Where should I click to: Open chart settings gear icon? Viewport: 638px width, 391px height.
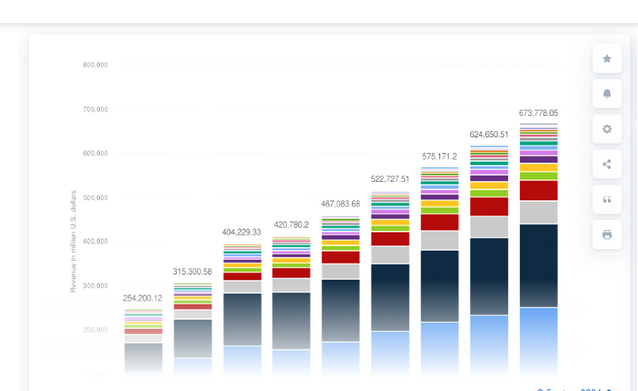(x=607, y=129)
